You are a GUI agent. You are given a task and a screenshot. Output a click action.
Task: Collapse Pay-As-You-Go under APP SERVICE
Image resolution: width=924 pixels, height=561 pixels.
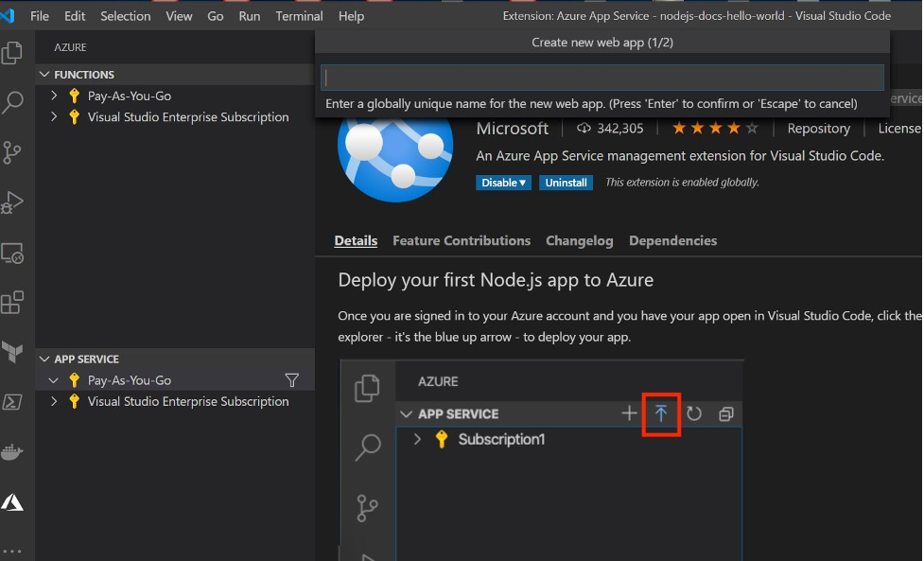pyautogui.click(x=54, y=380)
